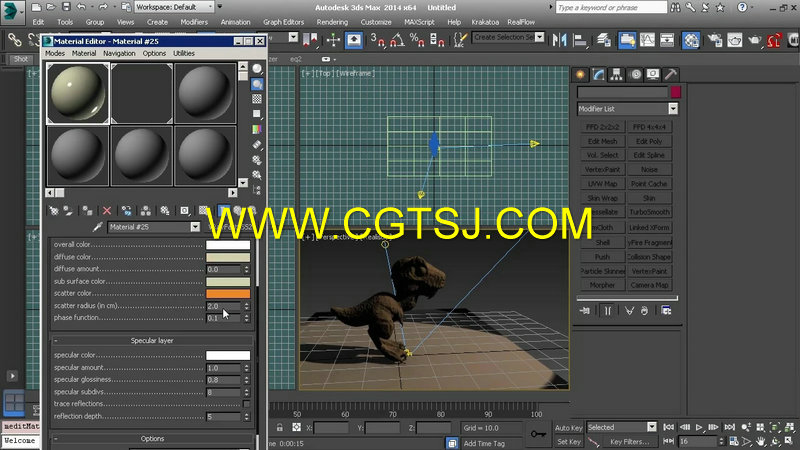800x450 pixels.
Task: Click the Key Filters button
Action: [x=629, y=442]
